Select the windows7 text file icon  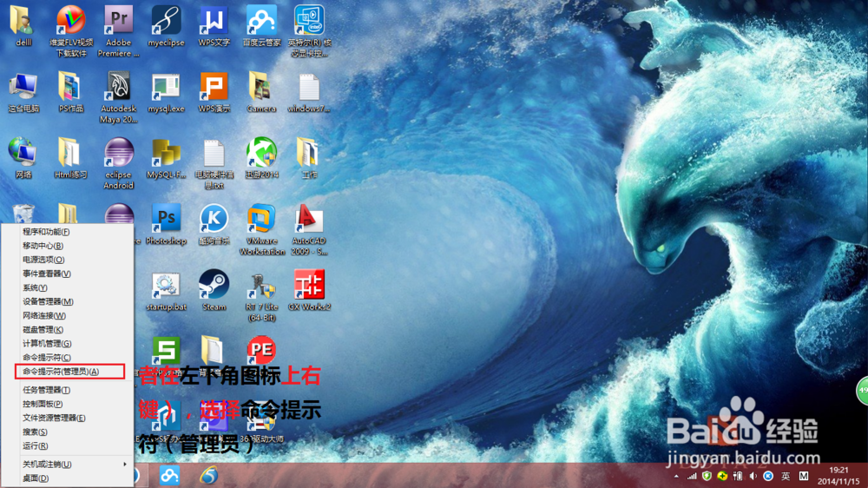(309, 92)
